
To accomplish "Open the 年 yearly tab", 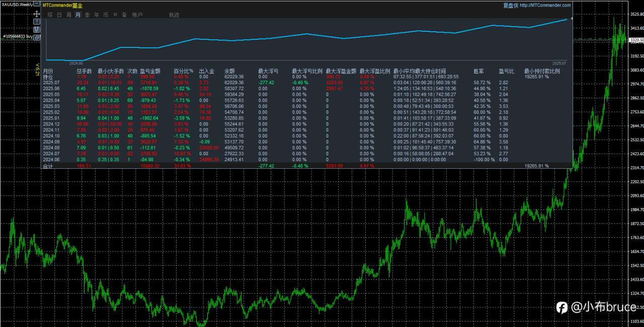I will pos(97,15).
